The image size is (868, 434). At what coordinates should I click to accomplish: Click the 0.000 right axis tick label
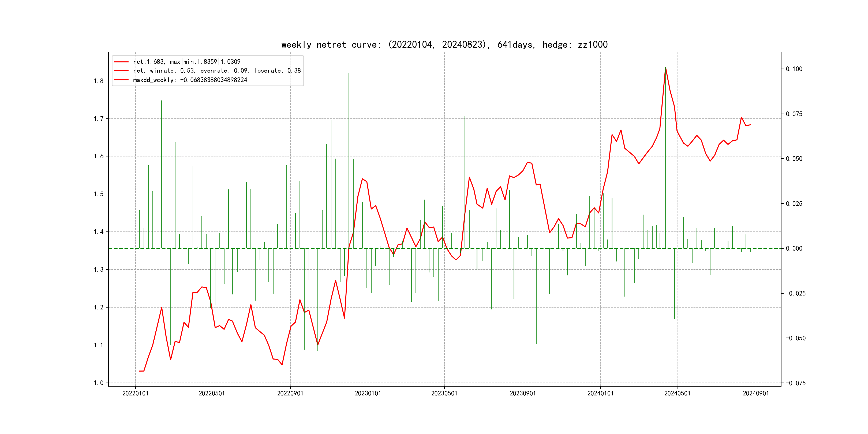(x=794, y=249)
